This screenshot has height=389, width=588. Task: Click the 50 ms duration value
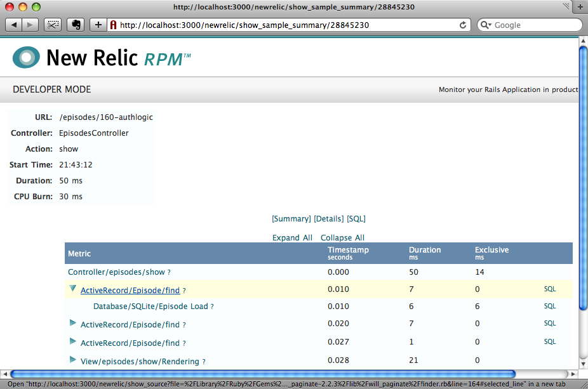71,181
